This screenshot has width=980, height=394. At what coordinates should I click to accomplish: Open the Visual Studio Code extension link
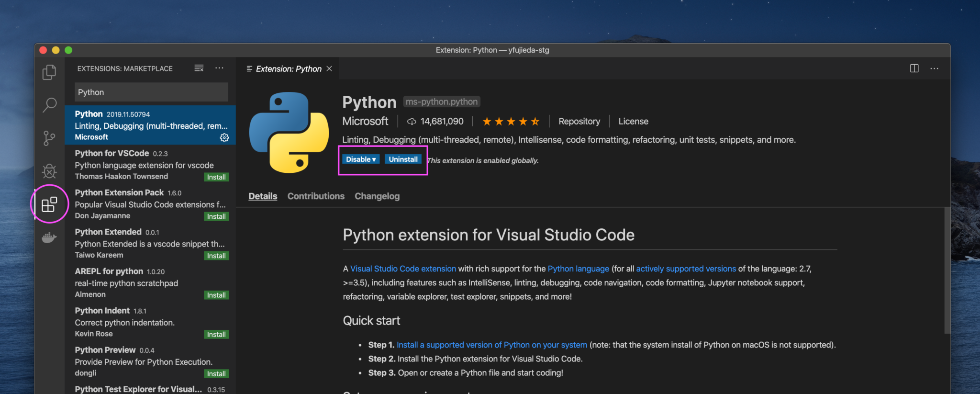(403, 269)
